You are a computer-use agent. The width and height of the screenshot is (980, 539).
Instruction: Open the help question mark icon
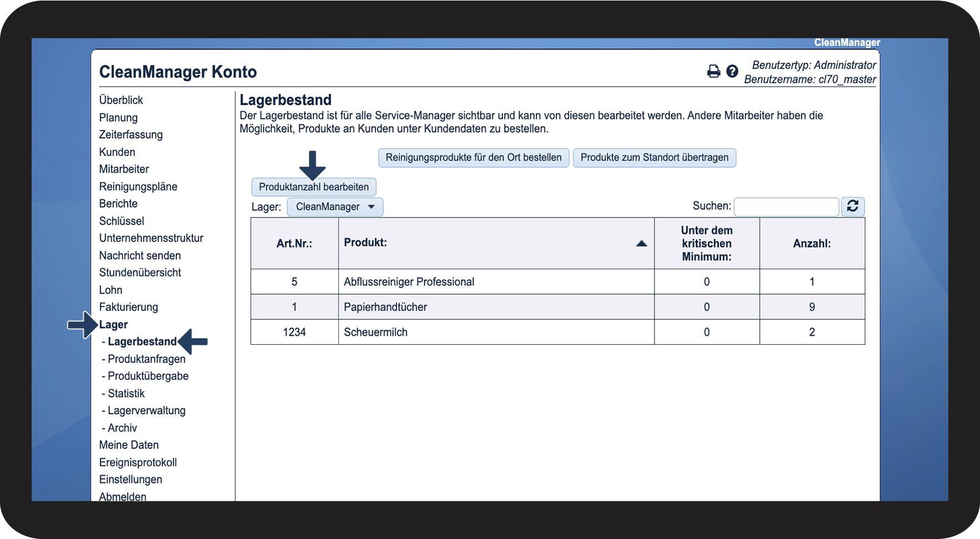coord(732,71)
